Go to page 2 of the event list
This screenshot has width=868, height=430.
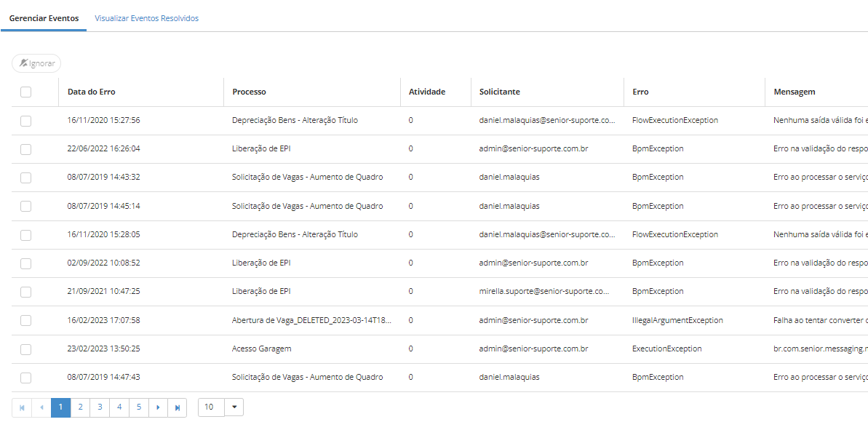80,407
